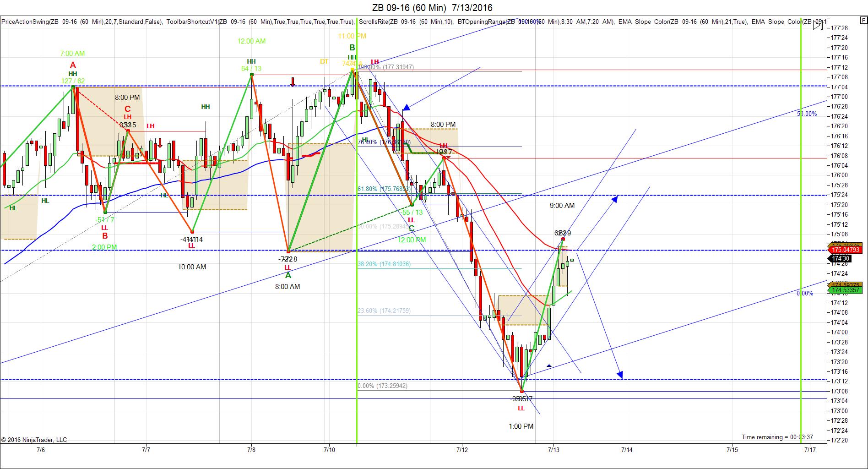Click the 177'28 price axis label
The height and width of the screenshot is (469, 868).
coord(840,28)
